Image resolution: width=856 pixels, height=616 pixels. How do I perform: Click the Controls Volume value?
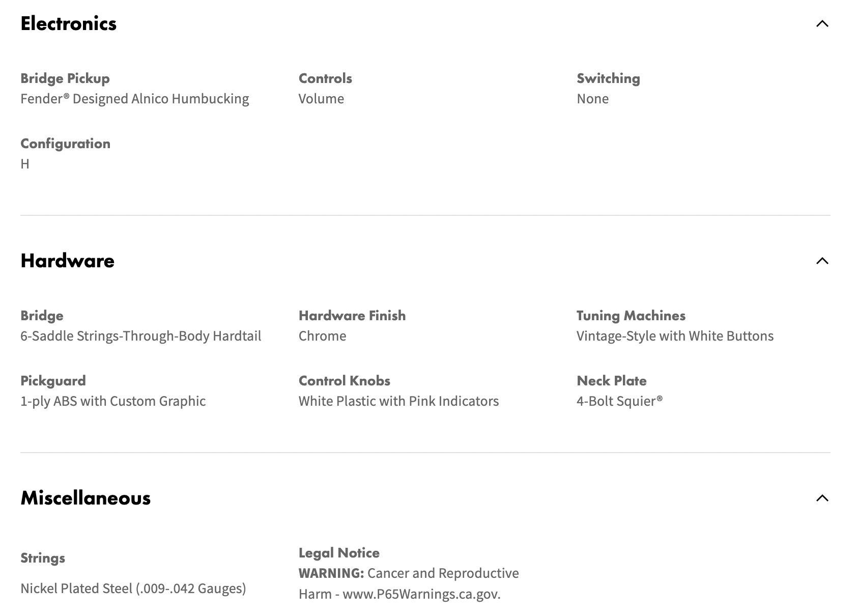[x=321, y=99]
